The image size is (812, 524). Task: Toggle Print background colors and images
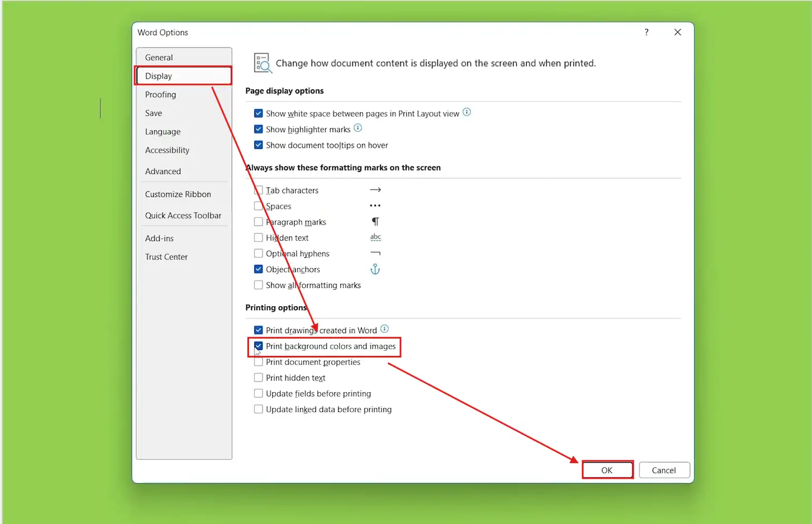[x=259, y=346]
